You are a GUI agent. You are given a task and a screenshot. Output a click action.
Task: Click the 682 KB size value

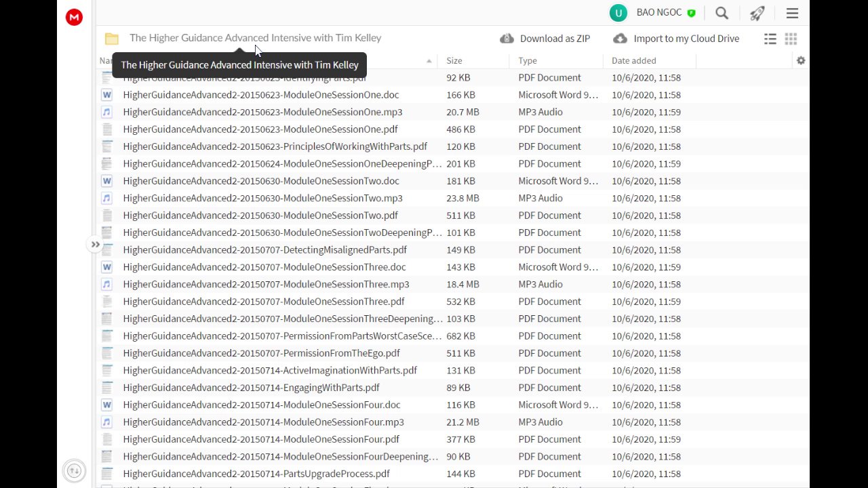click(x=460, y=336)
